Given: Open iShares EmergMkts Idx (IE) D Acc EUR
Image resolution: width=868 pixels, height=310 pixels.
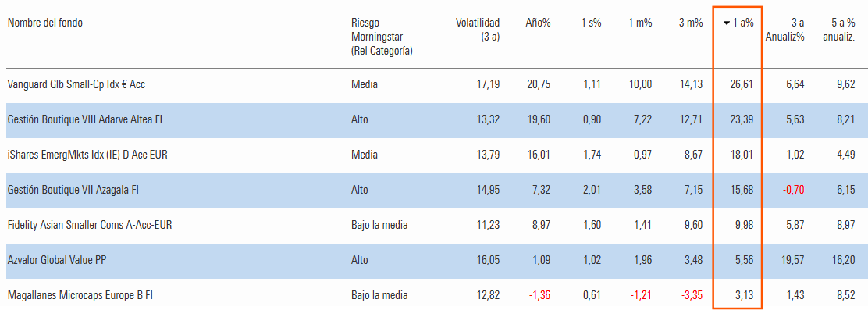Looking at the screenshot, I should tap(87, 155).
